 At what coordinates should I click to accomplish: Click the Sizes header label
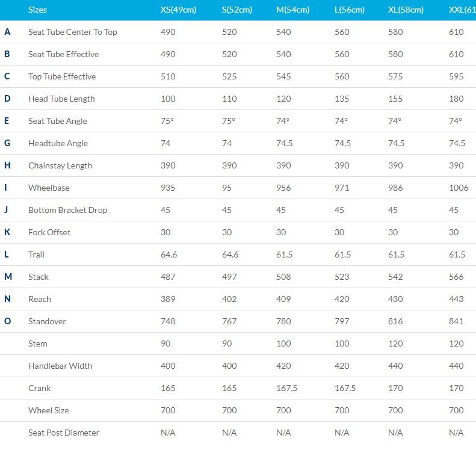pos(37,10)
